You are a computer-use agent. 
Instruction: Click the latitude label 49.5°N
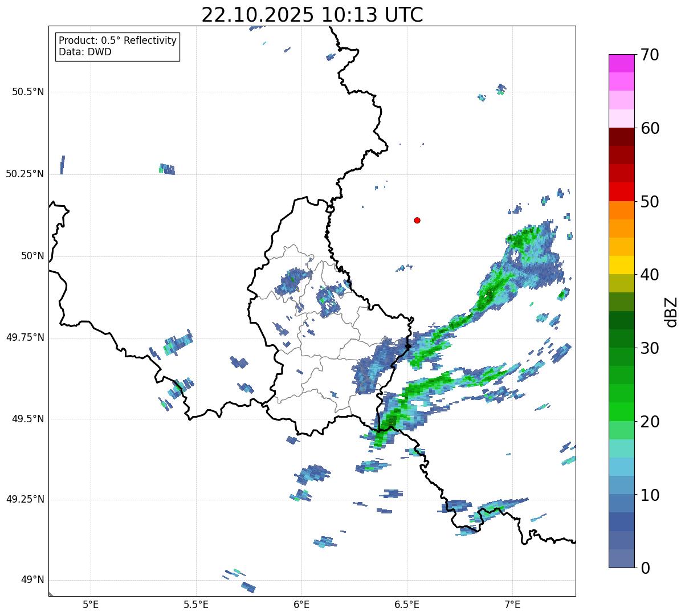pyautogui.click(x=27, y=419)
